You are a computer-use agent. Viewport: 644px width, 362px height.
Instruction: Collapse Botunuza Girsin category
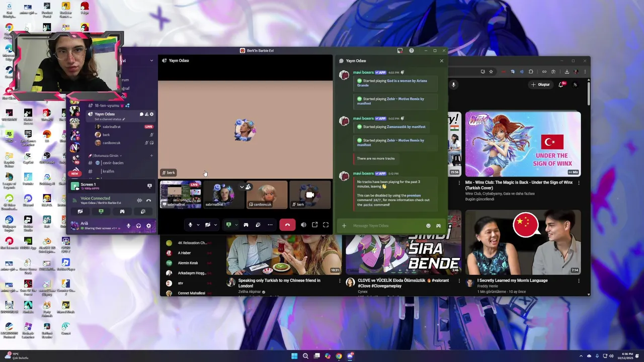click(106, 156)
